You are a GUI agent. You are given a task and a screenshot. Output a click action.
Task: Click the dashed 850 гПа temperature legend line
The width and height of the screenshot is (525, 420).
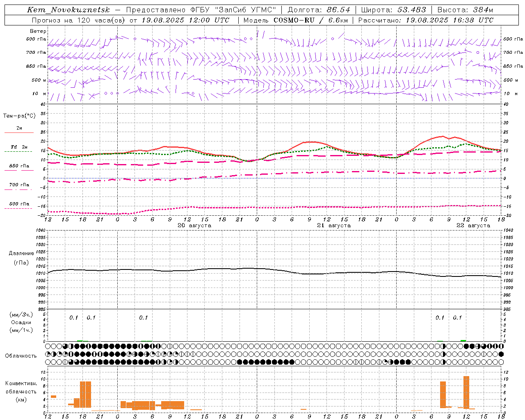coord(18,170)
